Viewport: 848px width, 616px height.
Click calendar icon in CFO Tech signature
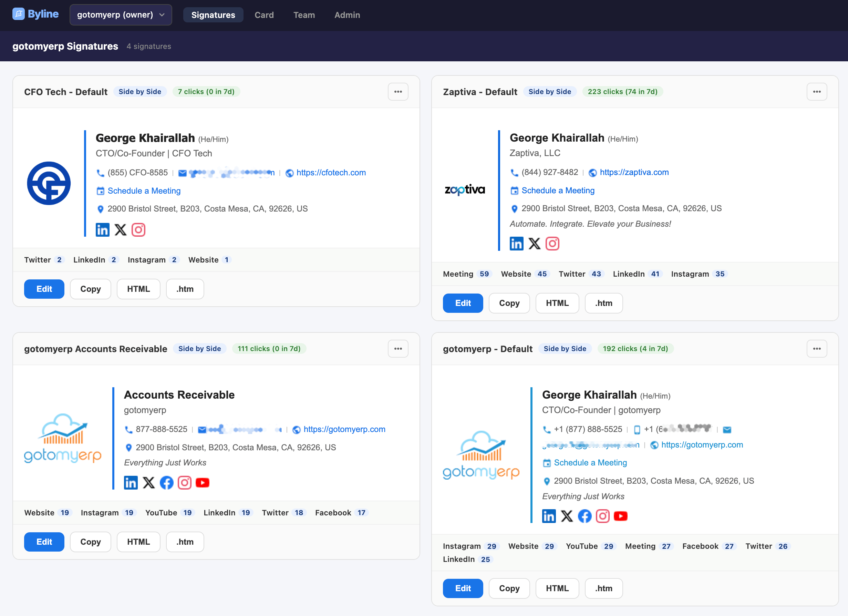click(100, 191)
